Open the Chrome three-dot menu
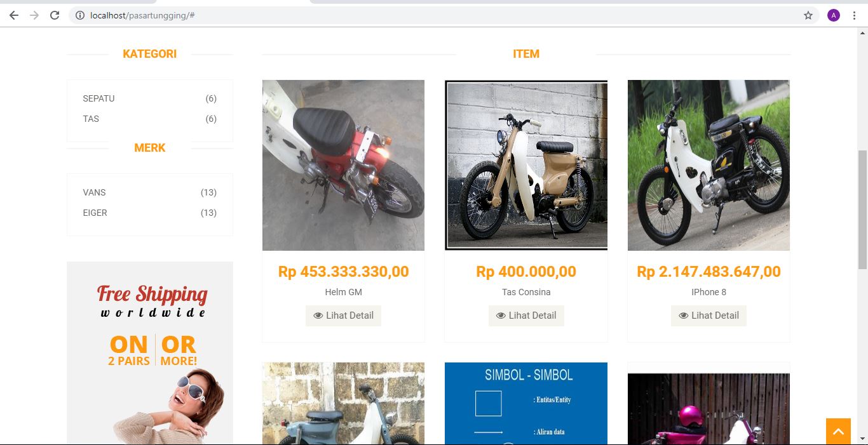868x445 pixels. click(854, 15)
